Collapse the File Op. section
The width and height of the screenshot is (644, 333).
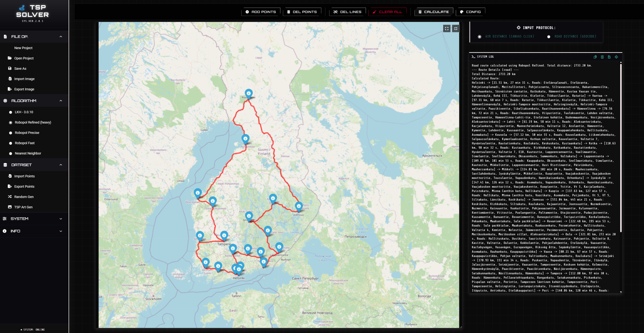coord(61,37)
